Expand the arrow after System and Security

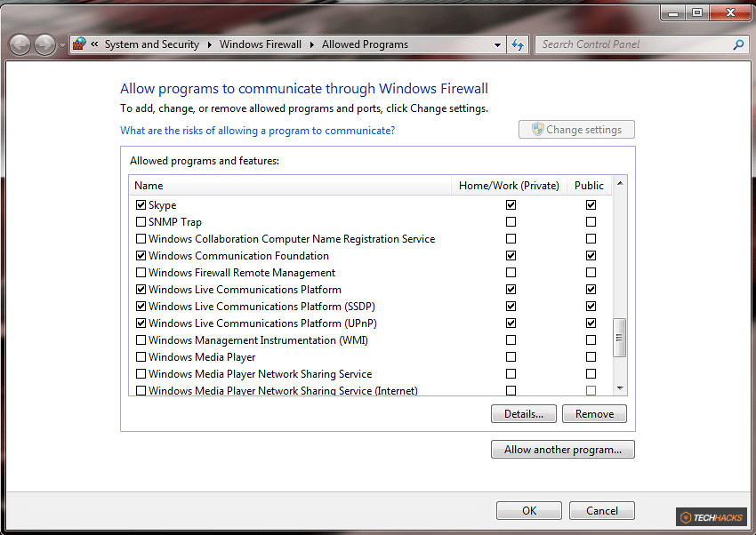(210, 44)
